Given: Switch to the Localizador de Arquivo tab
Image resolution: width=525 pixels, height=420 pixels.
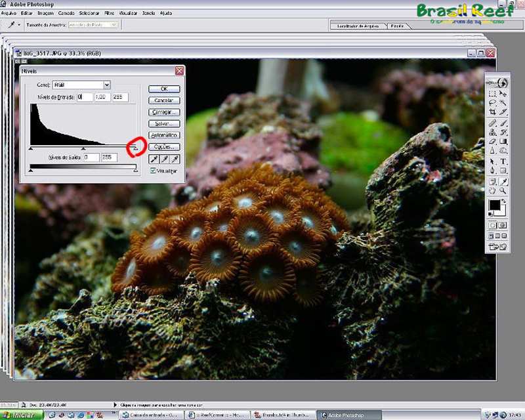Looking at the screenshot, I should pyautogui.click(x=357, y=26).
